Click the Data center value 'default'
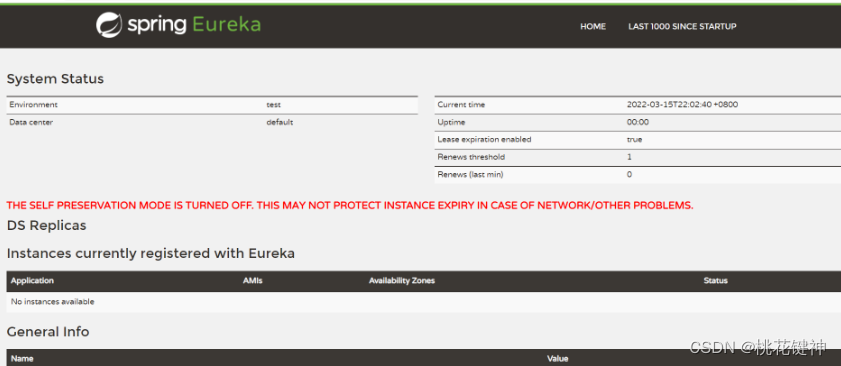The width and height of the screenshot is (841, 366). click(279, 122)
